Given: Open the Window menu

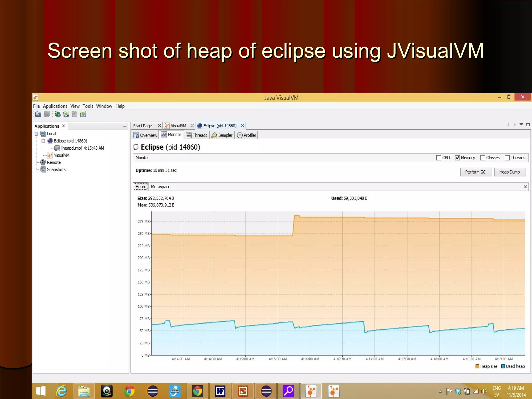Looking at the screenshot, I should pos(104,106).
